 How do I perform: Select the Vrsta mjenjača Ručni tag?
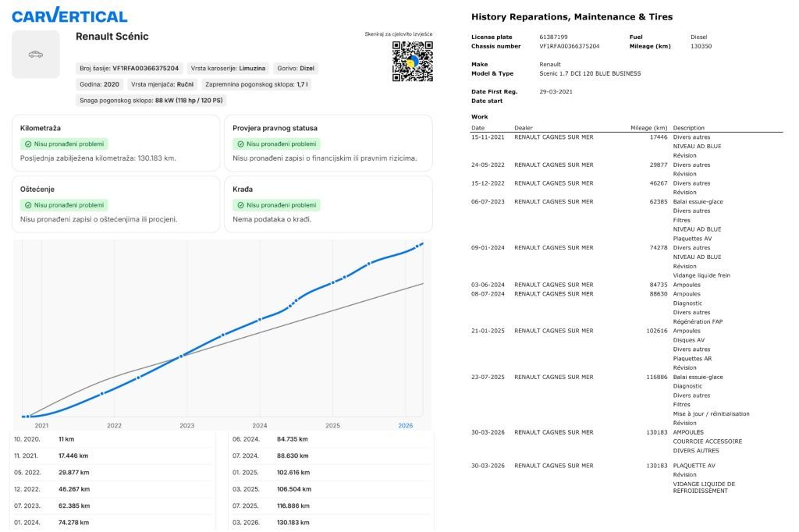(162, 84)
